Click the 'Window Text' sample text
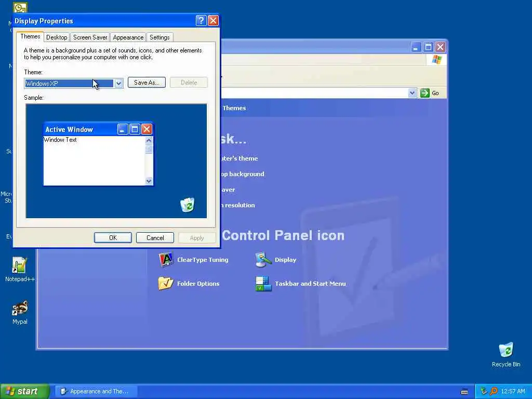532x399 pixels. pyautogui.click(x=60, y=140)
